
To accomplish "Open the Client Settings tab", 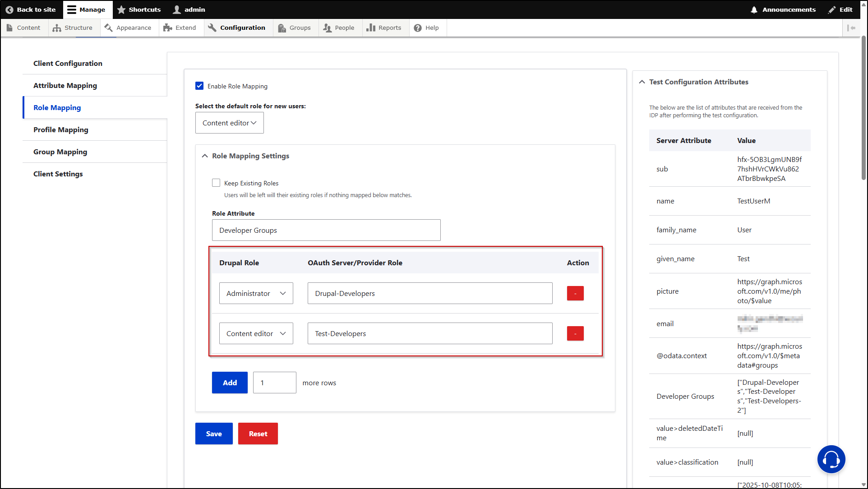I will 58,174.
